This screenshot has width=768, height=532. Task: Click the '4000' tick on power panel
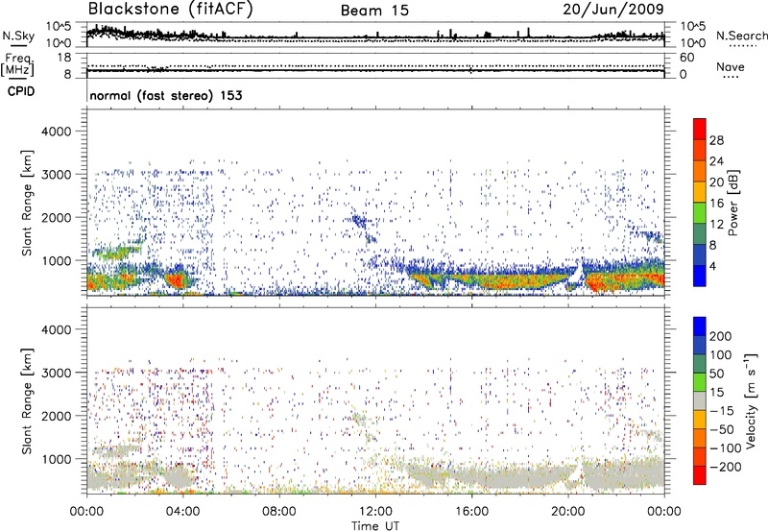[56, 132]
